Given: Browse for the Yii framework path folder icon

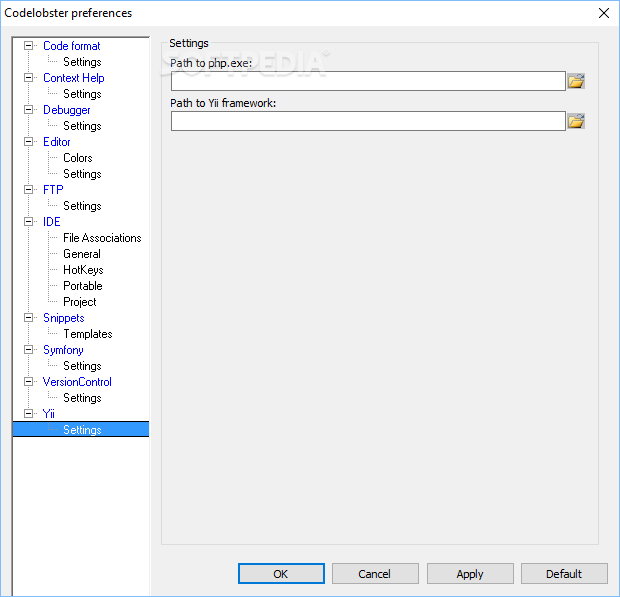Looking at the screenshot, I should (576, 121).
